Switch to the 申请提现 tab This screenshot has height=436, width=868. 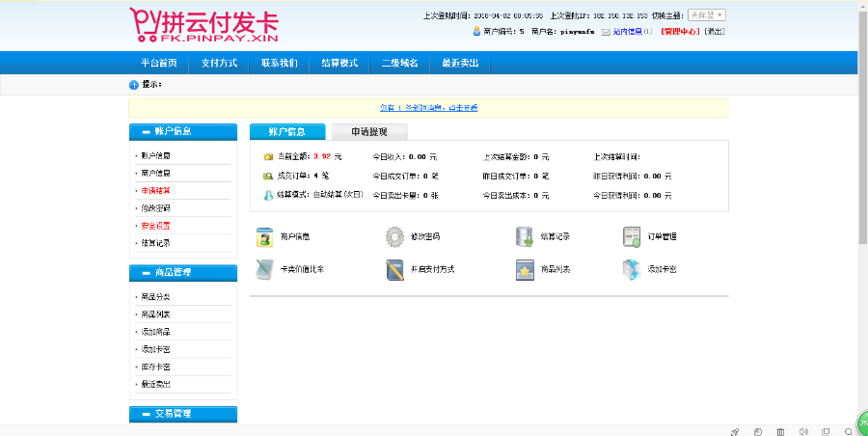click(x=369, y=132)
